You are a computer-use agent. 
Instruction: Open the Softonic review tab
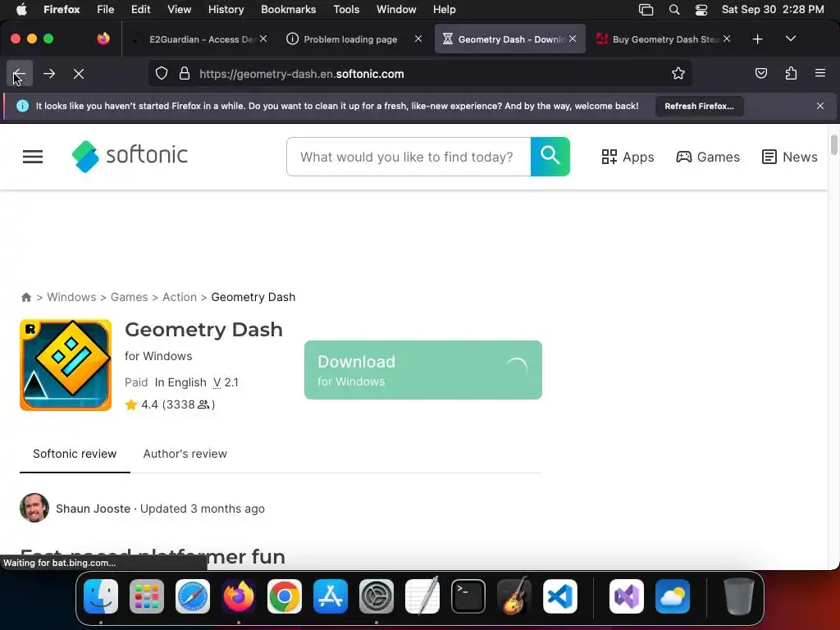(x=75, y=454)
